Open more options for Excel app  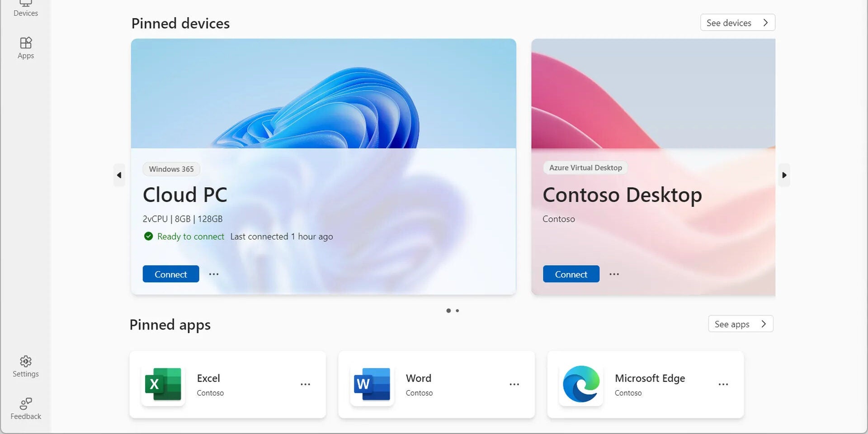[x=306, y=384]
